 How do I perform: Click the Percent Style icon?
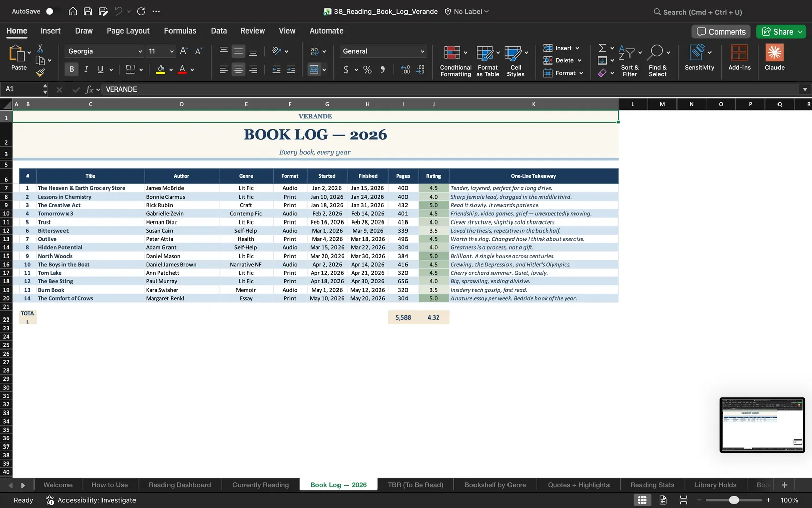pos(367,70)
